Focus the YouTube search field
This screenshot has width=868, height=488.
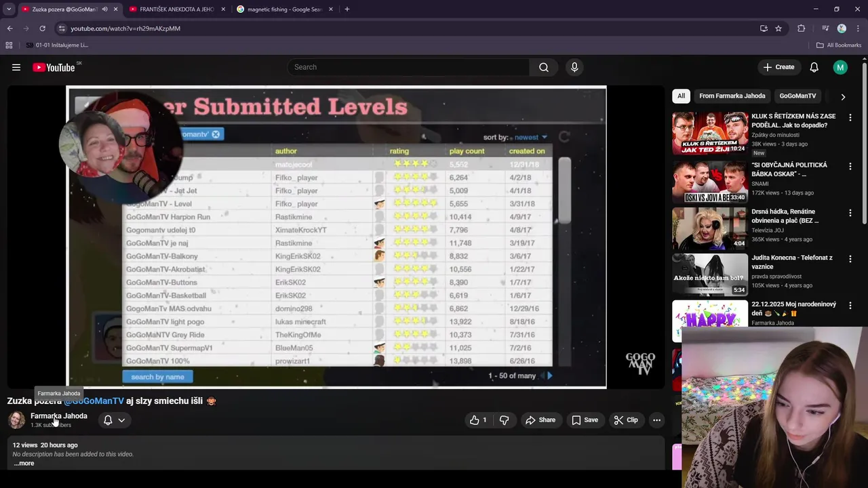[x=408, y=67]
